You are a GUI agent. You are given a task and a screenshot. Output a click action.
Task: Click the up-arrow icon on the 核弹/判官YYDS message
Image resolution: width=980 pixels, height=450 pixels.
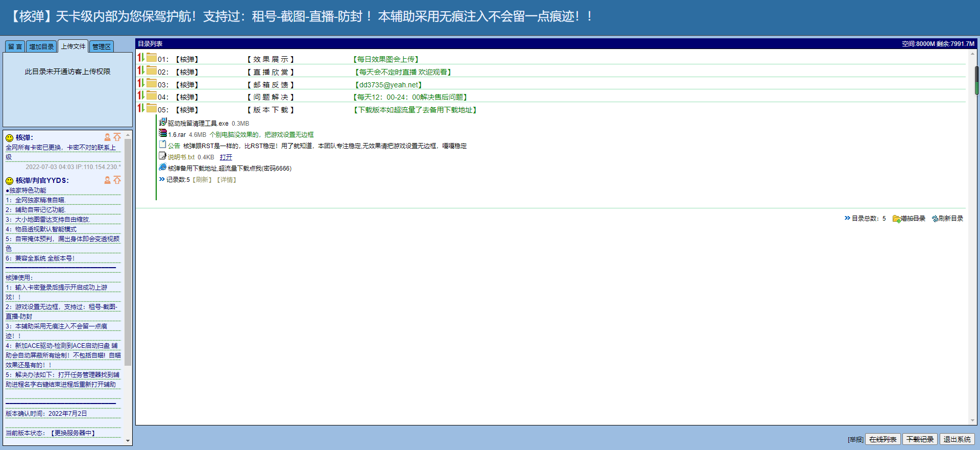point(117,180)
